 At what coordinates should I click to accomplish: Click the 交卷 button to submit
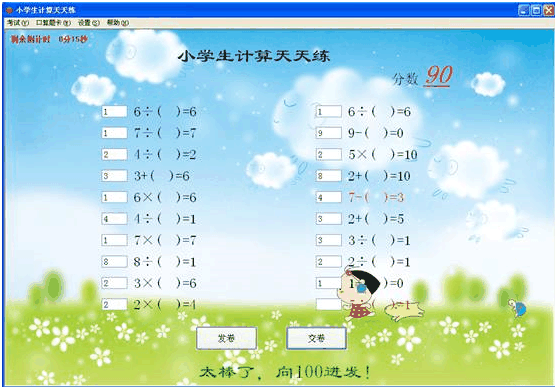pyautogui.click(x=316, y=338)
